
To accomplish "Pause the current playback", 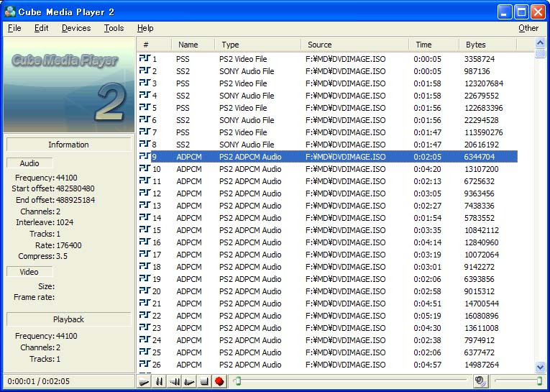I will click(x=159, y=381).
